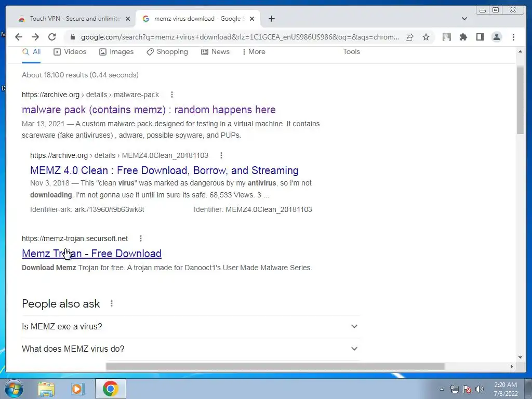Open tab search dropdown arrow

pyautogui.click(x=464, y=19)
